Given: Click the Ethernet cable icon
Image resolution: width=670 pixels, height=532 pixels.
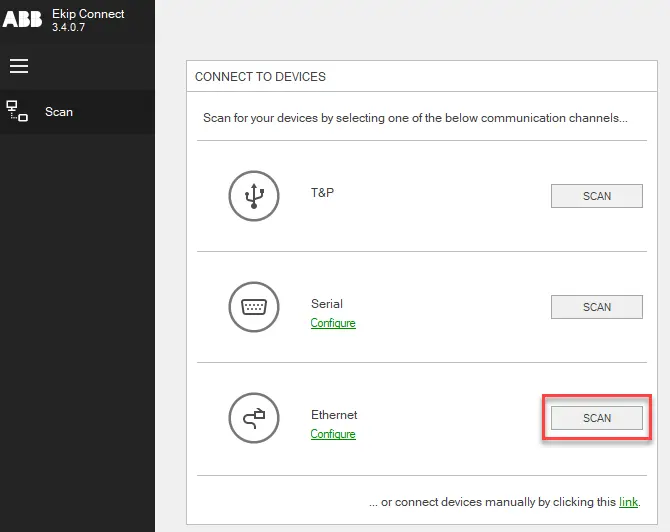Looking at the screenshot, I should click(x=253, y=418).
